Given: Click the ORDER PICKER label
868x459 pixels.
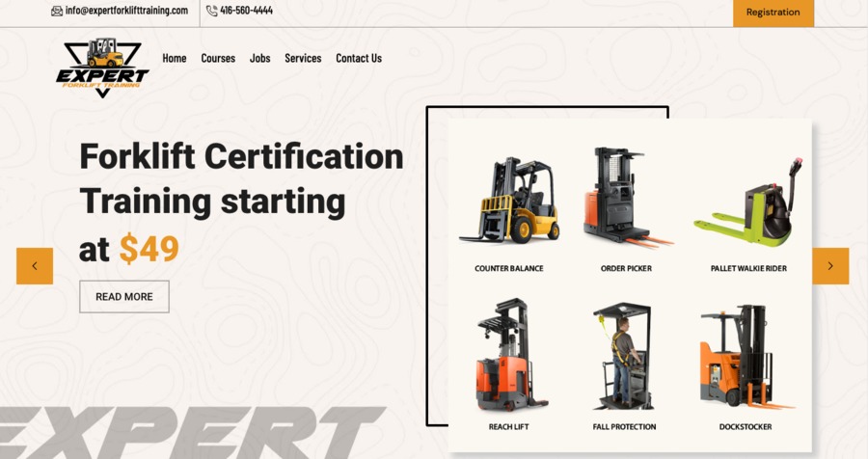Looking at the screenshot, I should tap(626, 268).
